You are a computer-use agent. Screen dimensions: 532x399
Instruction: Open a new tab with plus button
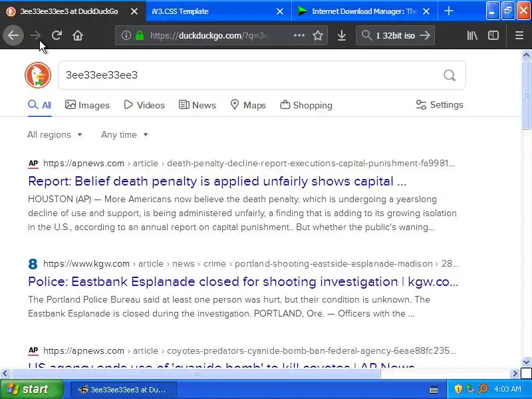448,11
